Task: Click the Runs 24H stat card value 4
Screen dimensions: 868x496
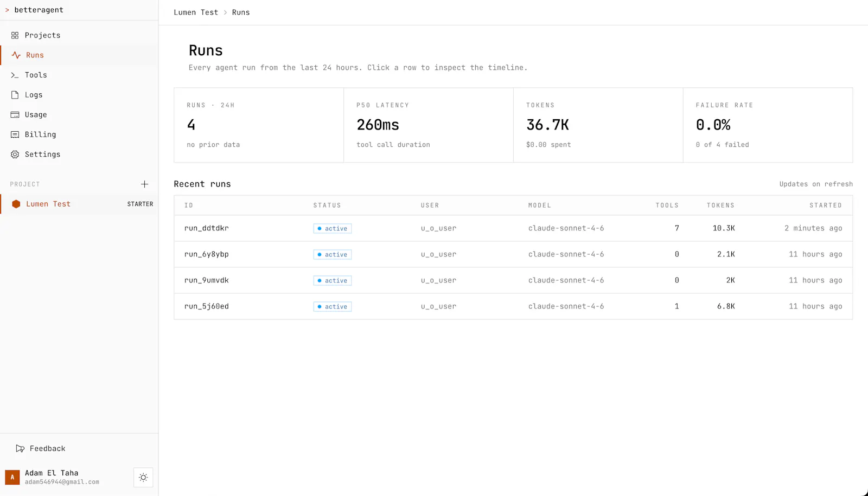Action: 191,125
